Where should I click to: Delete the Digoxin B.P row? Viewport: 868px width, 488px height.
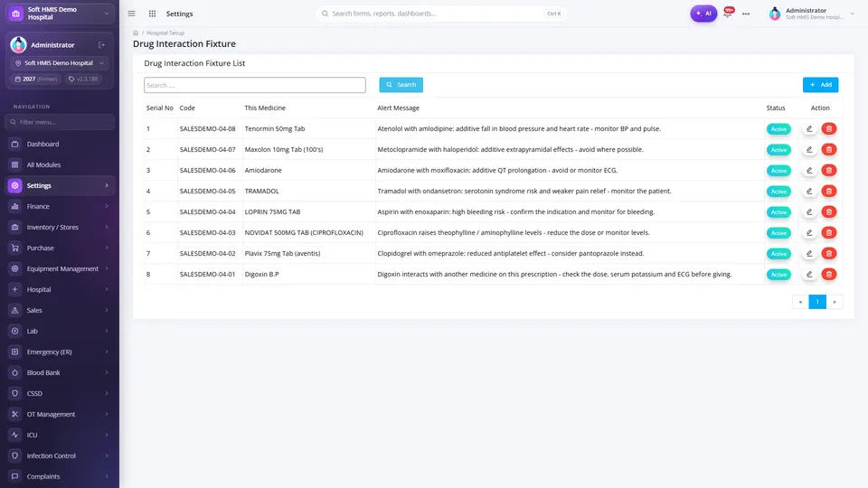pyautogui.click(x=829, y=274)
